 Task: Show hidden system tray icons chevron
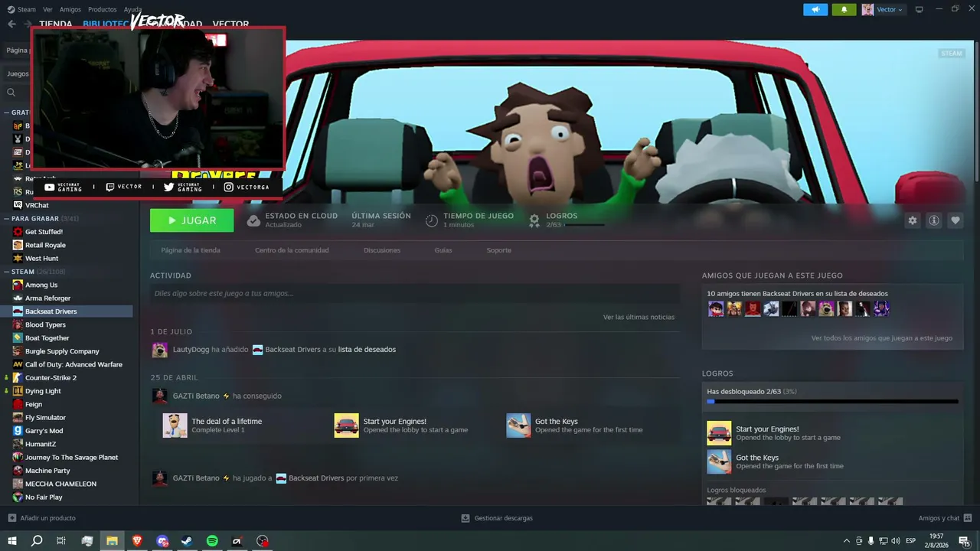[846, 541]
